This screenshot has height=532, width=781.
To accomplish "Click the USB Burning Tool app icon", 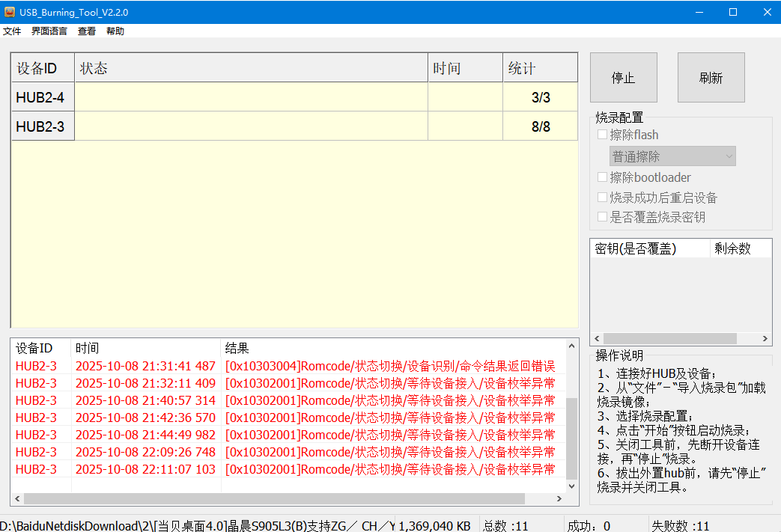I will pyautogui.click(x=10, y=11).
